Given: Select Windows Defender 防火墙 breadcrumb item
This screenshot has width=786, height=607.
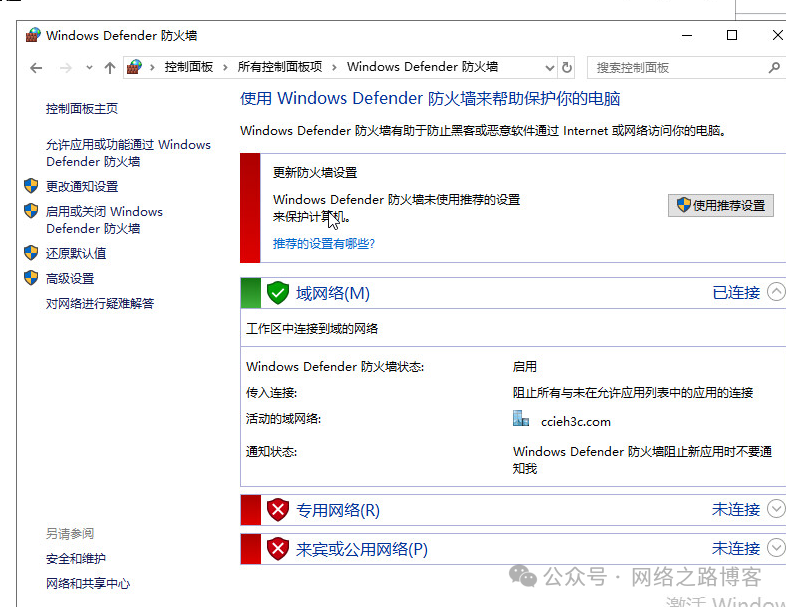Looking at the screenshot, I should coord(422,67).
